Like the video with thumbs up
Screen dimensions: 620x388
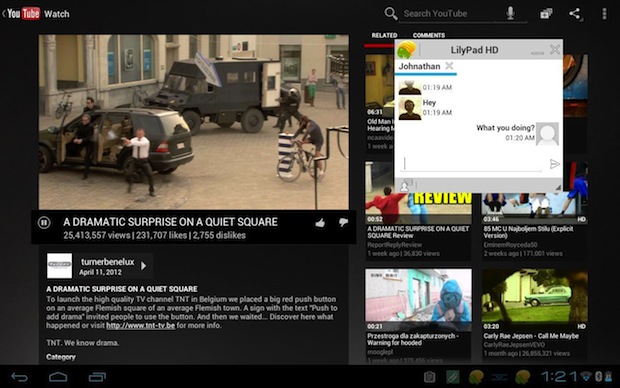pyautogui.click(x=320, y=223)
